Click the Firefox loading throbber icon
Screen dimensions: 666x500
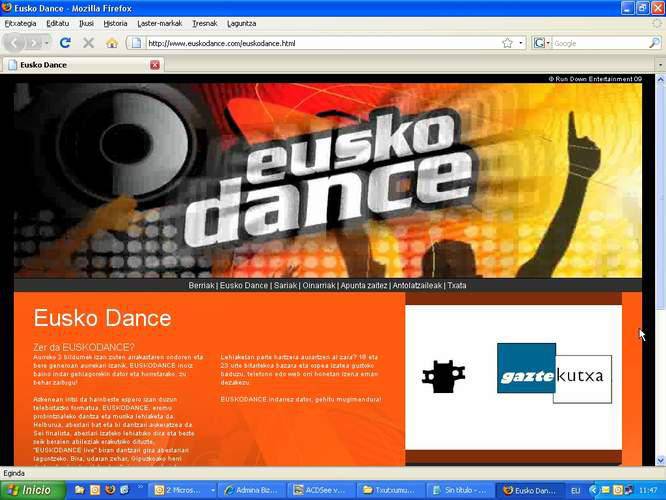tap(657, 24)
